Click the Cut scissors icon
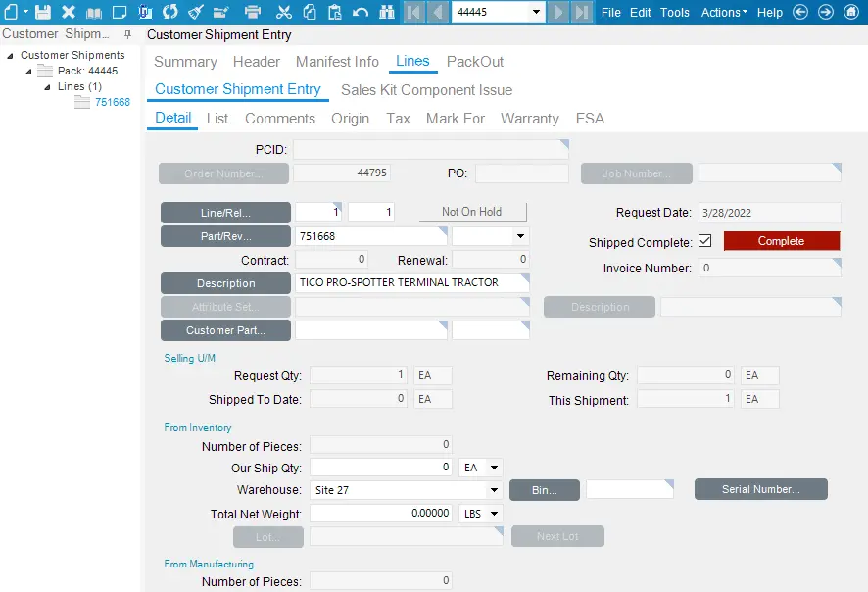This screenshot has width=868, height=592. (284, 12)
